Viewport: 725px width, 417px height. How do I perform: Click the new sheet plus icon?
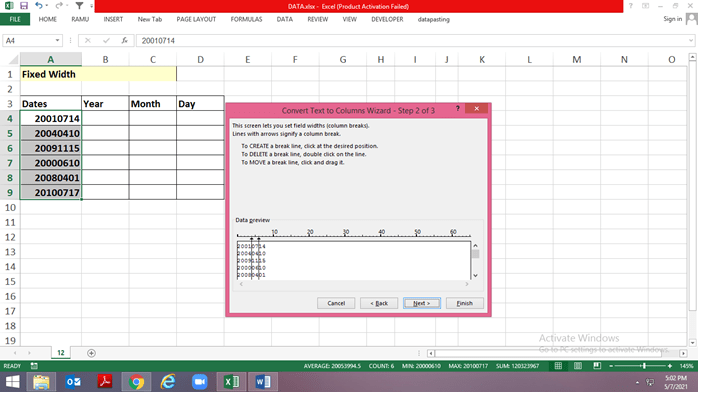coord(92,353)
